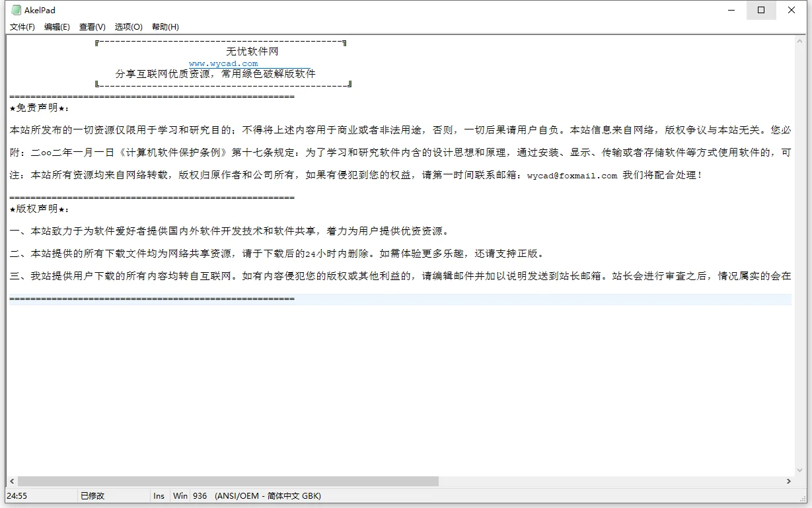The height and width of the screenshot is (508, 812).
Task: Open the 查看(V) menu
Action: 92,26
